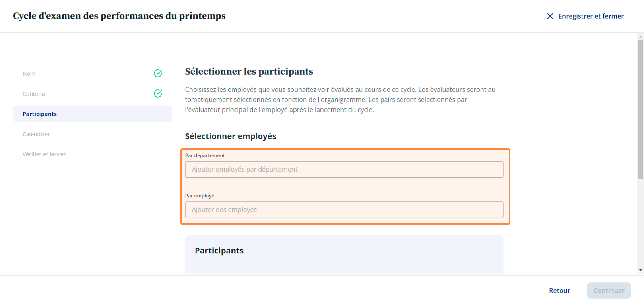The height and width of the screenshot is (305, 644).
Task: Click the vertical scrollbar thumb
Action: 640,110
